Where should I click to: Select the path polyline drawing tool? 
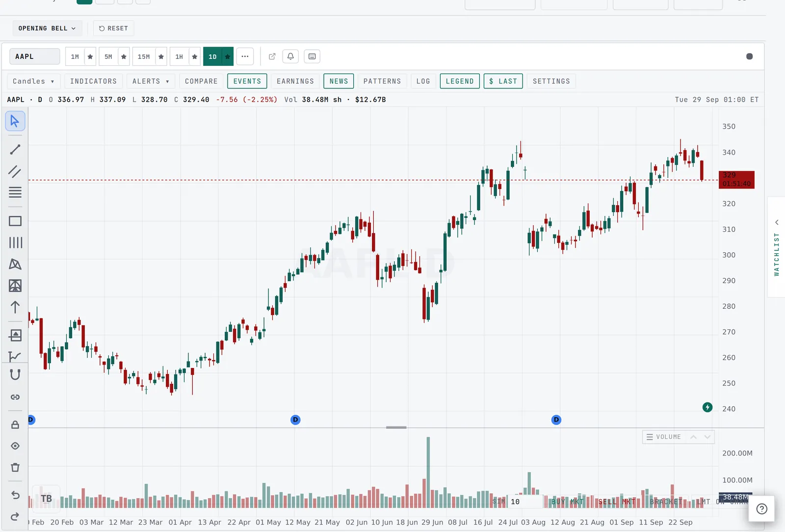[15, 356]
